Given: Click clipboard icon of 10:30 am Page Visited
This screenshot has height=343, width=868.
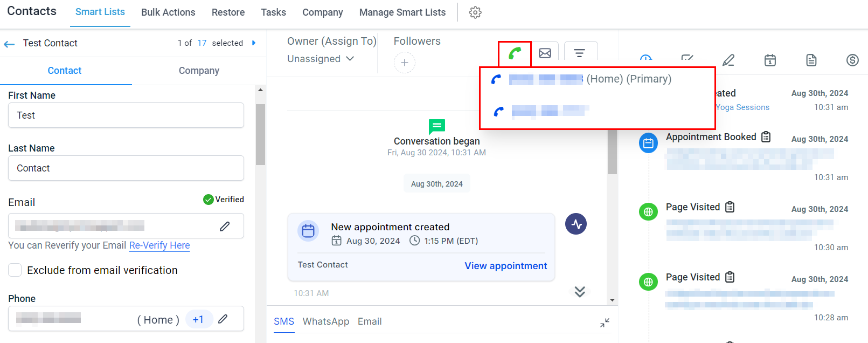Looking at the screenshot, I should 730,207.
